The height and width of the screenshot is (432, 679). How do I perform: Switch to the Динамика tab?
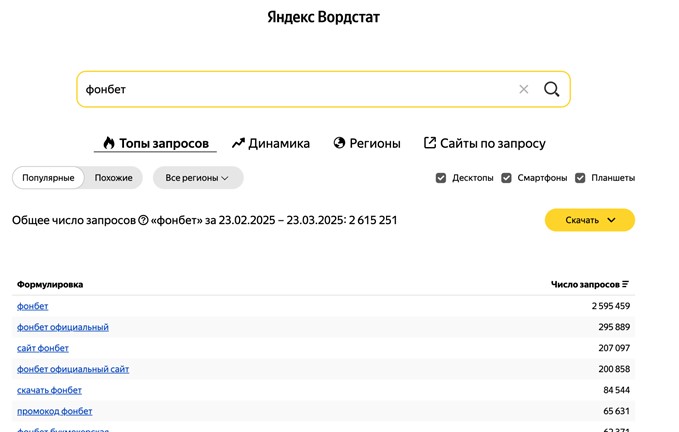(271, 143)
